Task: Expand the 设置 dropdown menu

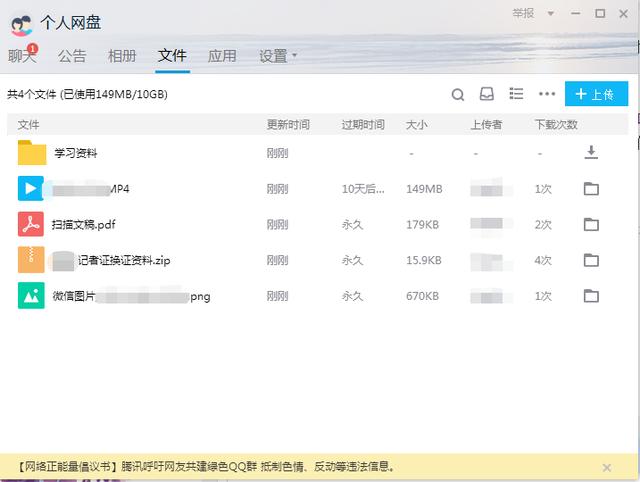Action: pos(278,56)
